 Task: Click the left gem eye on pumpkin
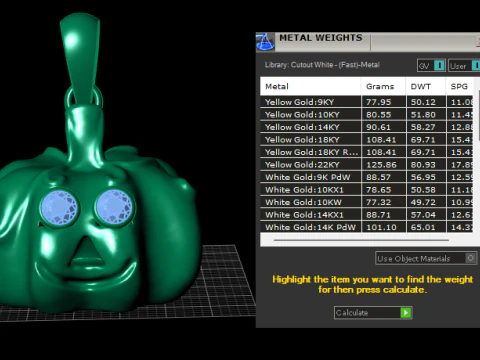click(x=59, y=207)
